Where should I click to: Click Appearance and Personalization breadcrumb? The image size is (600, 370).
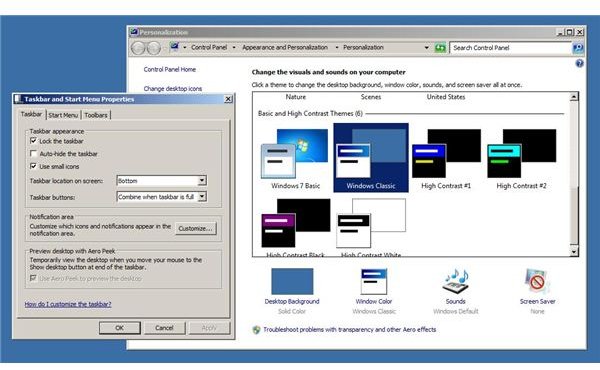click(x=285, y=47)
